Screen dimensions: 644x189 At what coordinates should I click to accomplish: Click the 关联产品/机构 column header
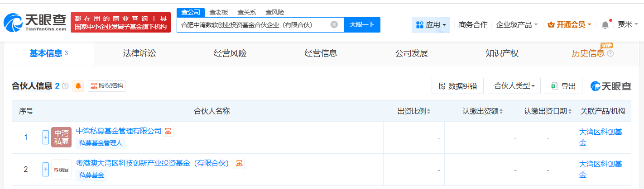click(602, 111)
